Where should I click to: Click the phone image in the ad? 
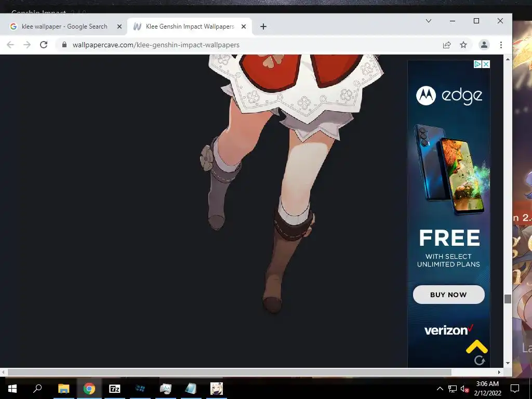(x=451, y=170)
